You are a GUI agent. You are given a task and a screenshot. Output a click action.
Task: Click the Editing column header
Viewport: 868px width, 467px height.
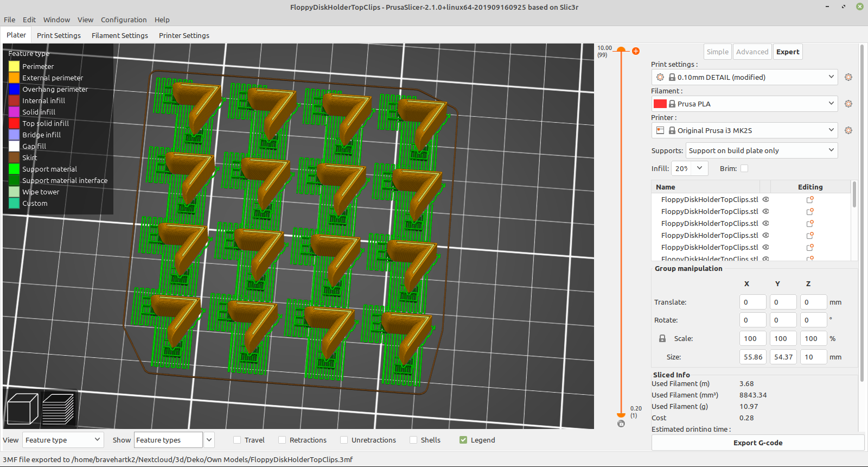pyautogui.click(x=810, y=187)
